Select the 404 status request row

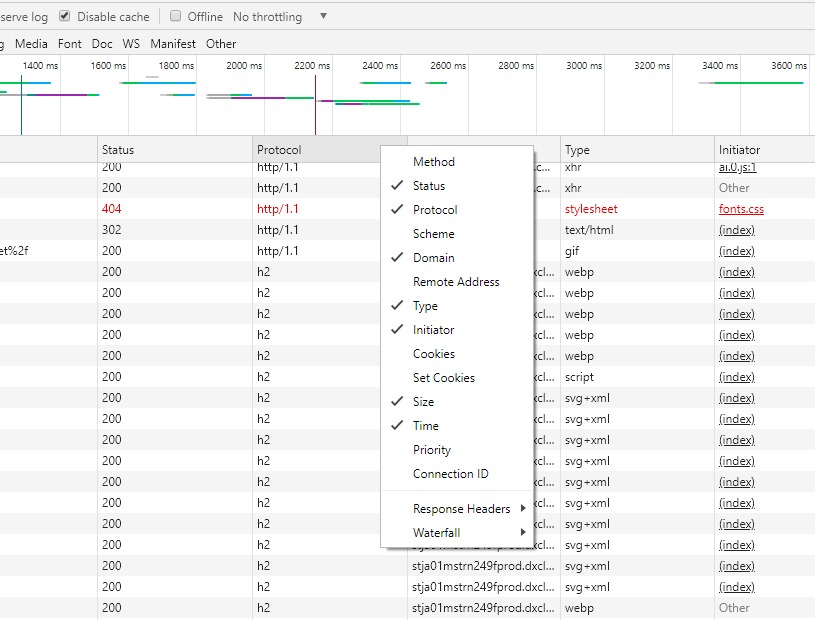coord(112,209)
